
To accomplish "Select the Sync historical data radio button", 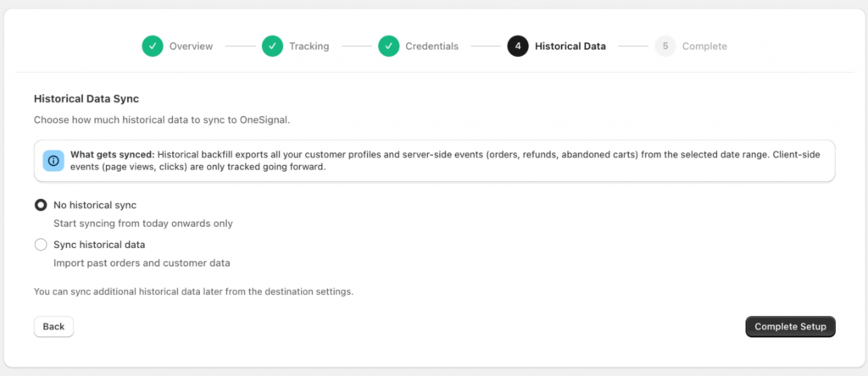I will coord(41,245).
